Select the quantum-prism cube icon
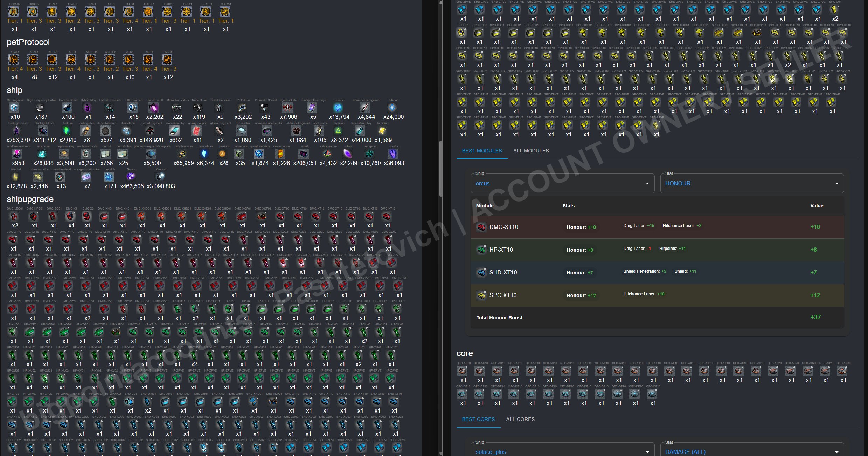868x456 pixels. (x=259, y=154)
